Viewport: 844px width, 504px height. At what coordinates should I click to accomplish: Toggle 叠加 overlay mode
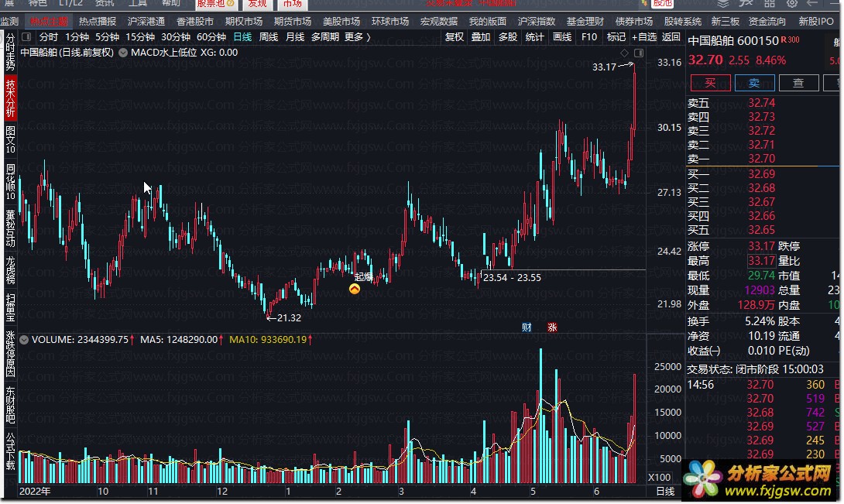click(481, 37)
